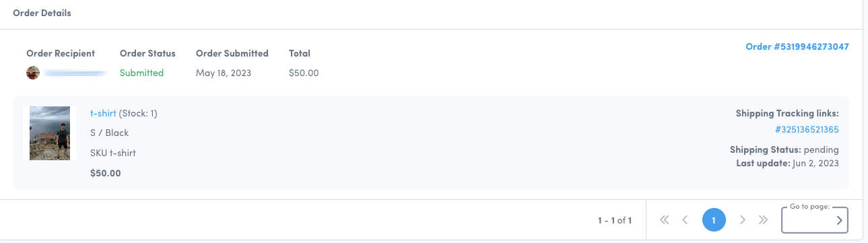Click the order recipient avatar icon
Screen dimensions: 868x243
tap(33, 73)
